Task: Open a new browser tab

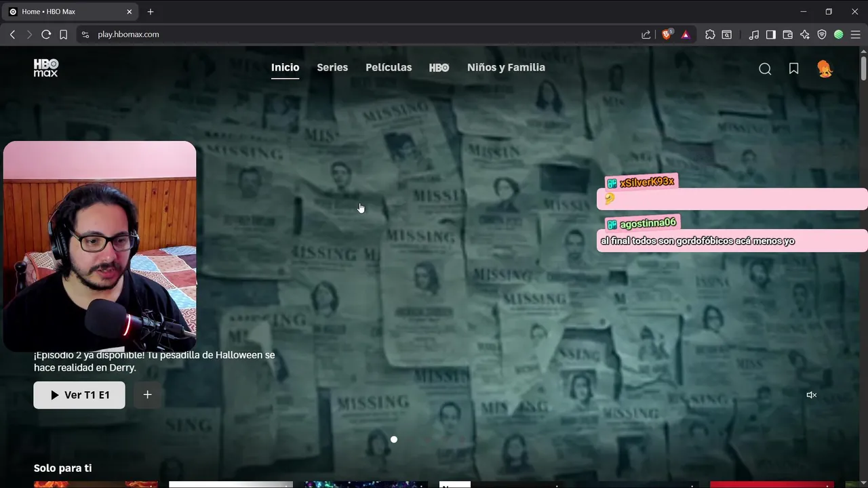Action: (x=151, y=12)
